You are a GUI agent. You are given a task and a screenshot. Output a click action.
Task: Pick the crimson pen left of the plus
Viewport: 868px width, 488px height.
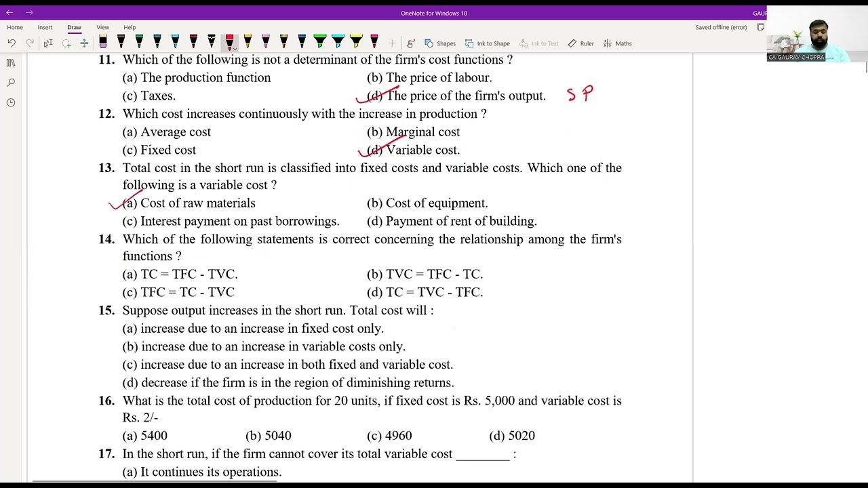click(x=374, y=43)
